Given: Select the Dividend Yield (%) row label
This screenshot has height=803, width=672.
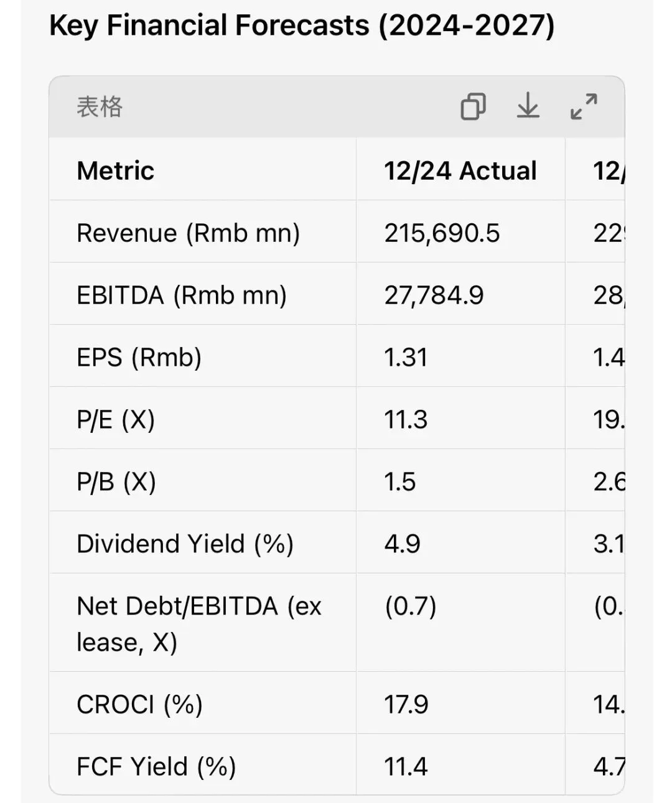Looking at the screenshot, I should [x=185, y=544].
